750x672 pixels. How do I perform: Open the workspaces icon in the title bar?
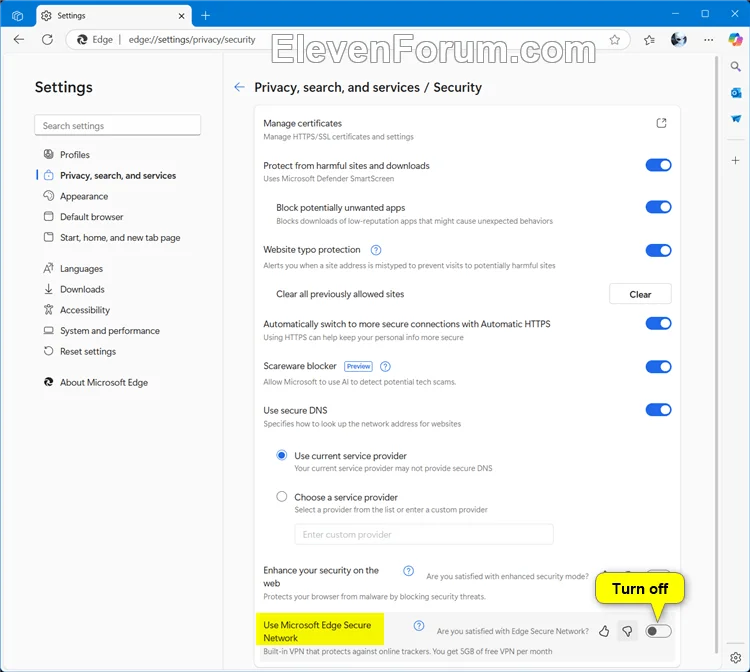(x=17, y=16)
